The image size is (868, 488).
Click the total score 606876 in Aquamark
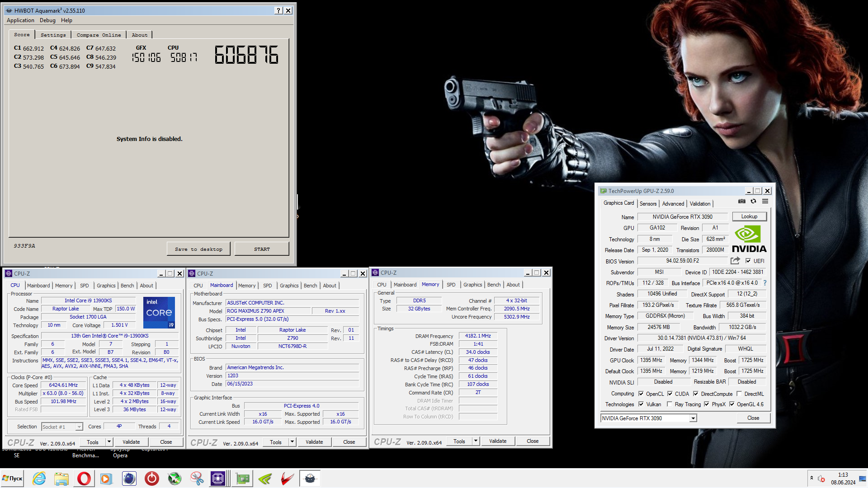(246, 55)
